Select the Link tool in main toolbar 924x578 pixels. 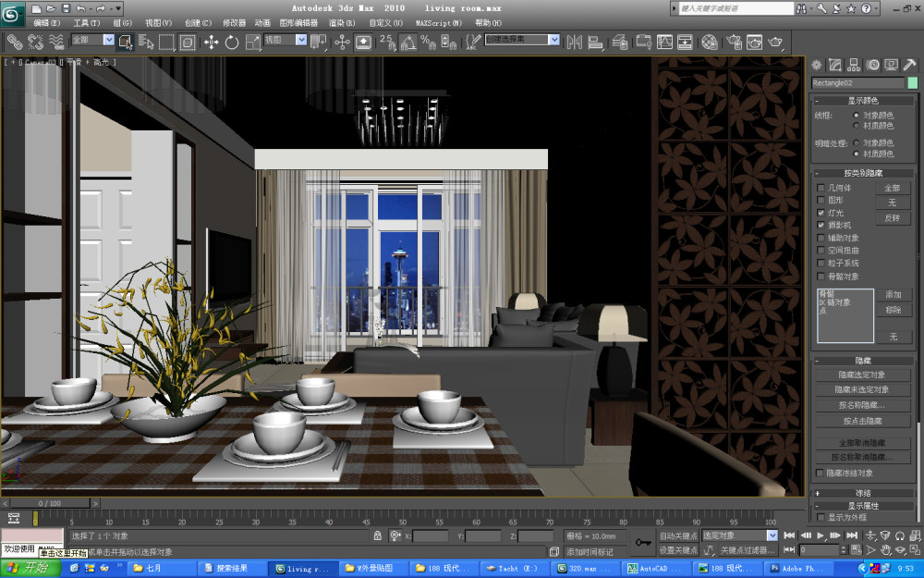point(15,42)
